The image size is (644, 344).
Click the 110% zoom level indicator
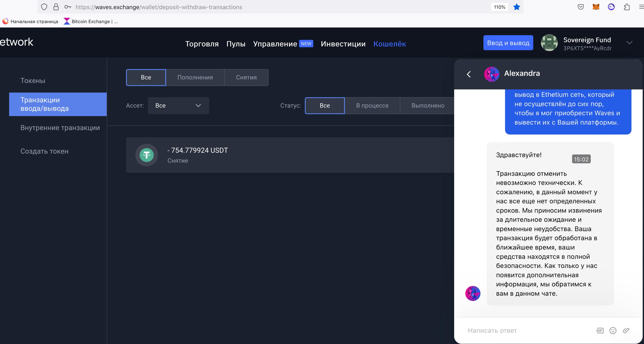pyautogui.click(x=499, y=7)
